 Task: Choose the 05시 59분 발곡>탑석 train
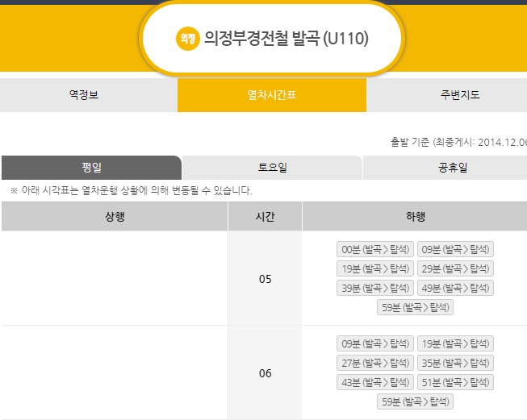click(x=415, y=307)
